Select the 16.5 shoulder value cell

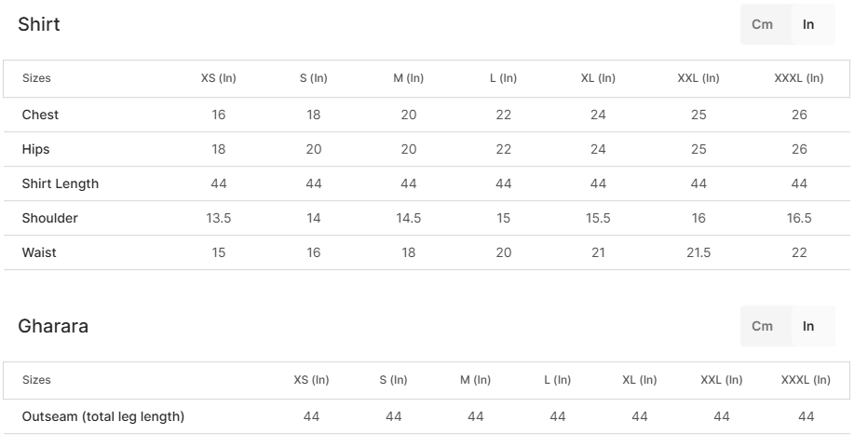[799, 218]
